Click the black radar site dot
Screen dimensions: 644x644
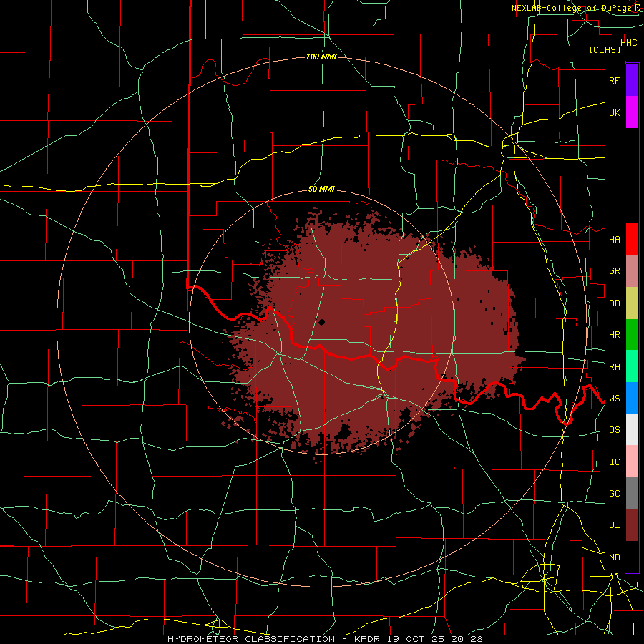pyautogui.click(x=321, y=322)
